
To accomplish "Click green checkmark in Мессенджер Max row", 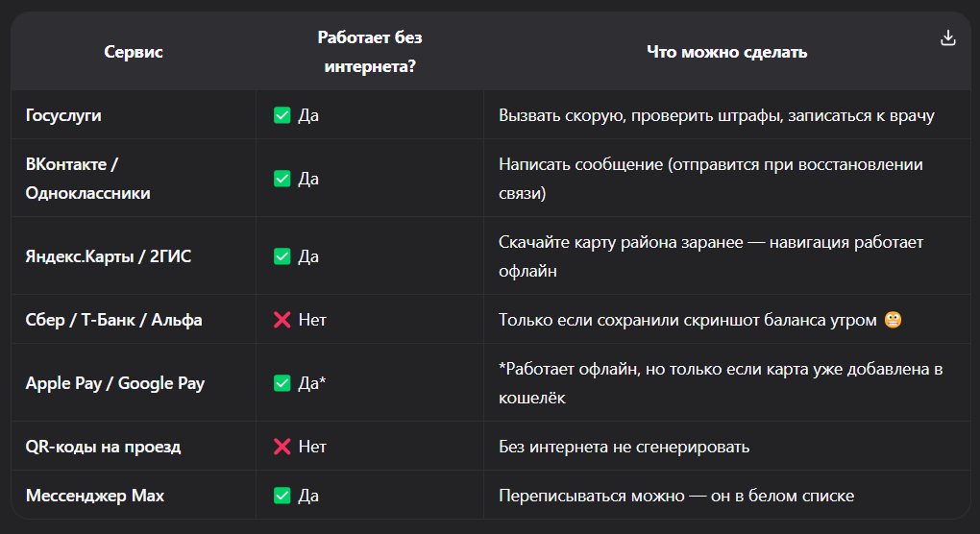I will pos(282,496).
